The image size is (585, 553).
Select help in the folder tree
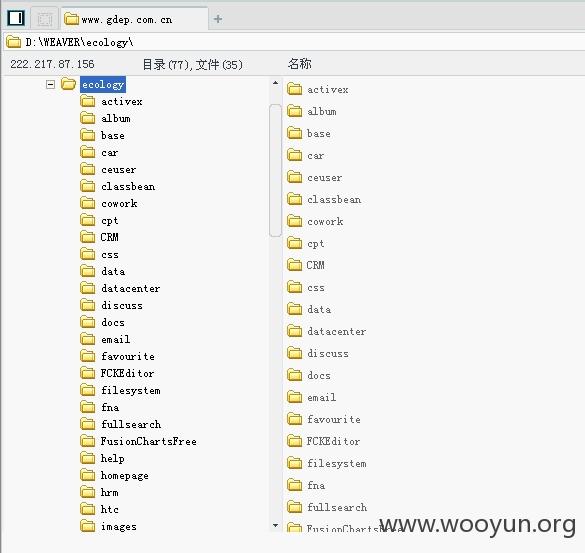click(x=112, y=458)
